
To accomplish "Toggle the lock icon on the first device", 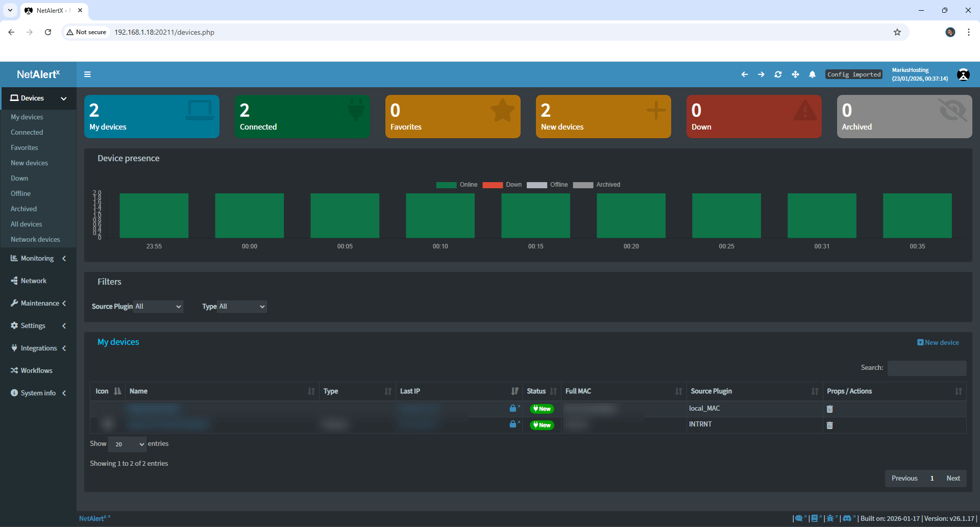I will pyautogui.click(x=513, y=408).
